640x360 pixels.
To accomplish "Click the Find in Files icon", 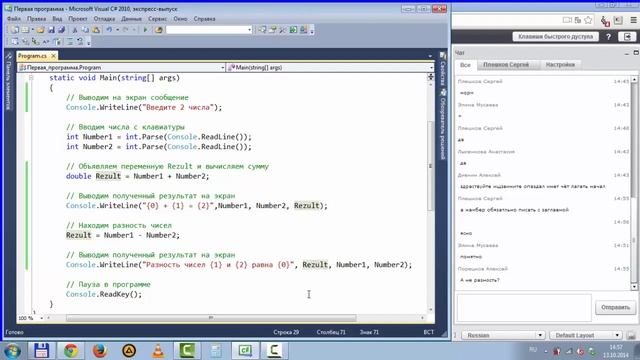I will tap(158, 30).
